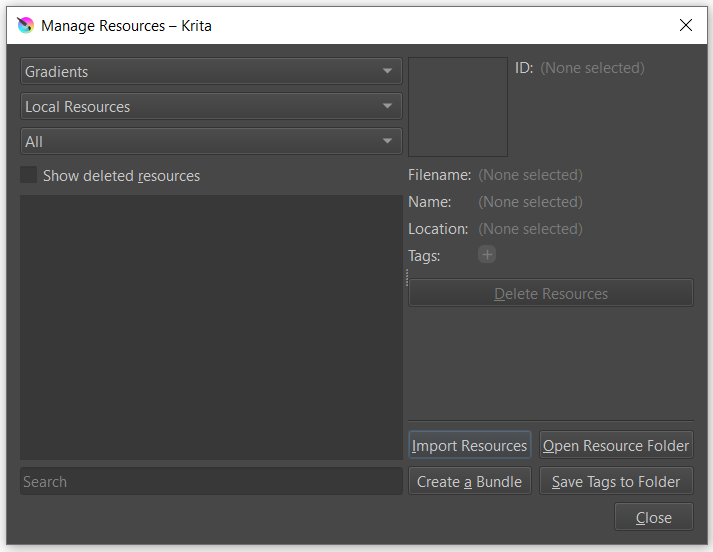Click Save Tags to Folder

click(616, 482)
